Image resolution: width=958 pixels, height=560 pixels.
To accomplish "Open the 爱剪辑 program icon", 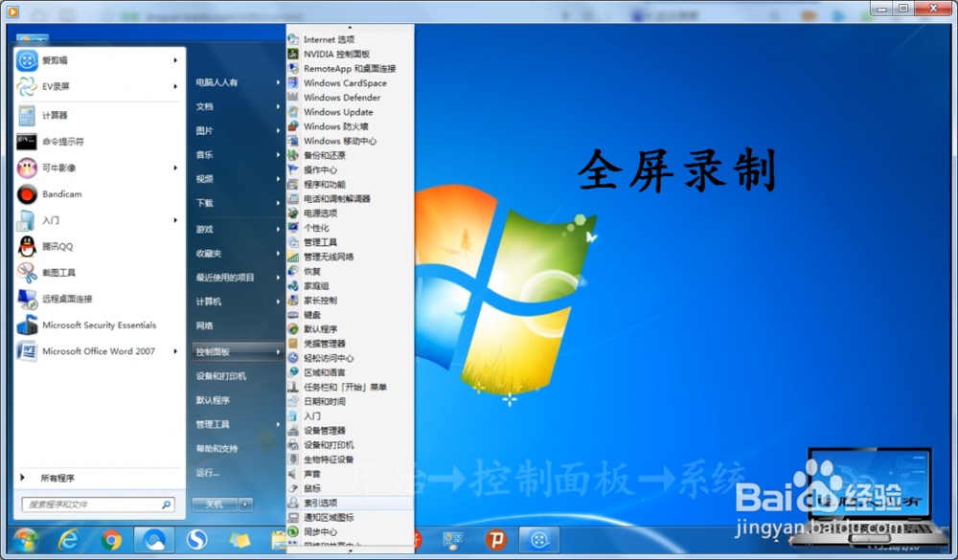I will [x=27, y=60].
